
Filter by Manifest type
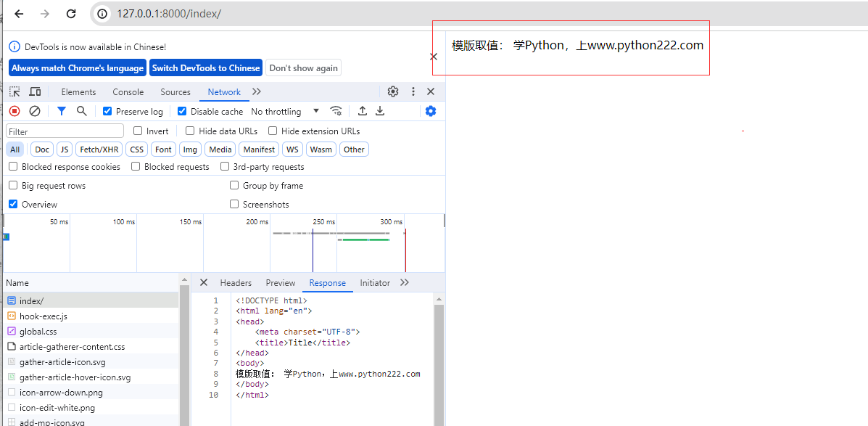(259, 149)
